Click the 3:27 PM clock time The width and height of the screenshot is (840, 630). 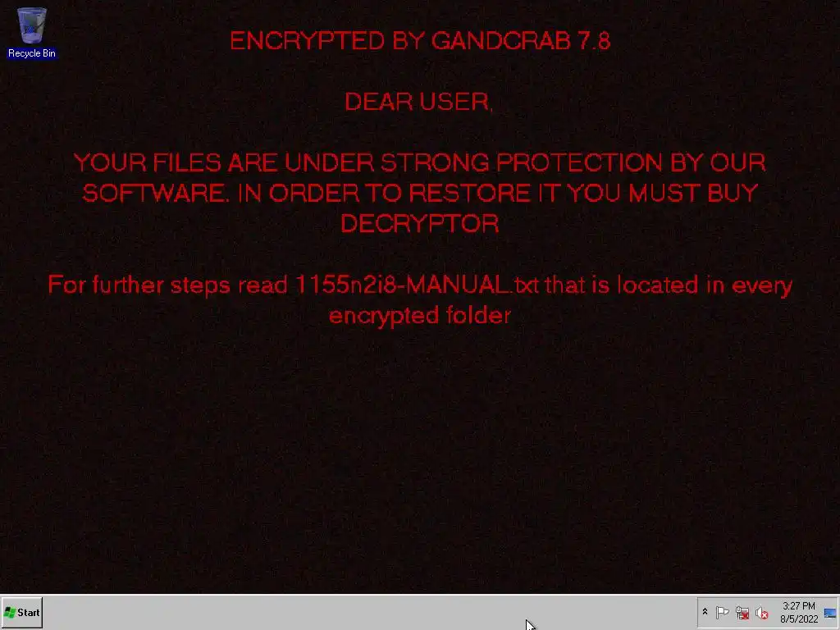(799, 606)
